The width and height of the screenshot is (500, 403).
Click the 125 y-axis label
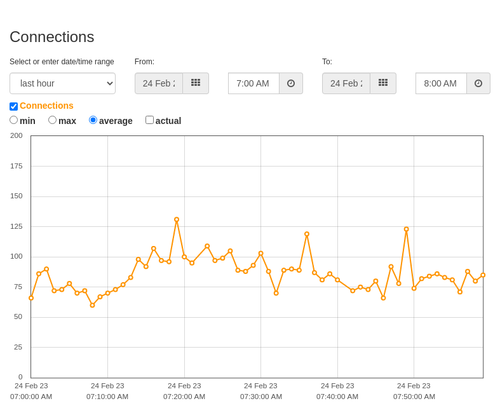click(x=16, y=226)
